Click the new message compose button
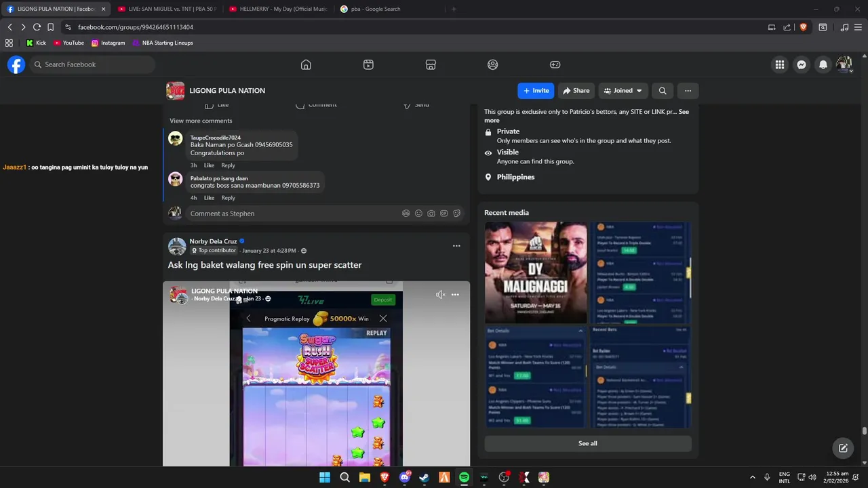The height and width of the screenshot is (488, 868). 843,448
